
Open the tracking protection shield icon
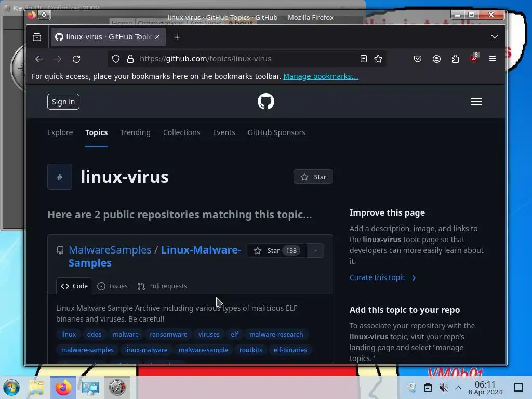coord(116,59)
